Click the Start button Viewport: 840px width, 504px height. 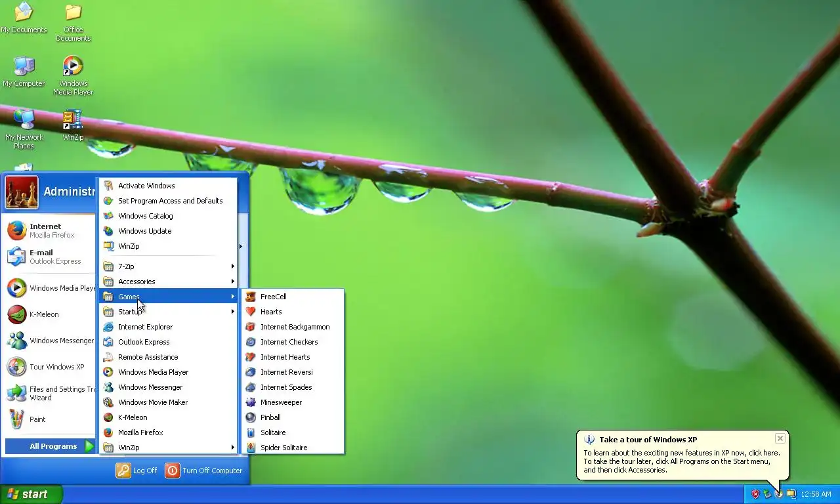pos(31,494)
